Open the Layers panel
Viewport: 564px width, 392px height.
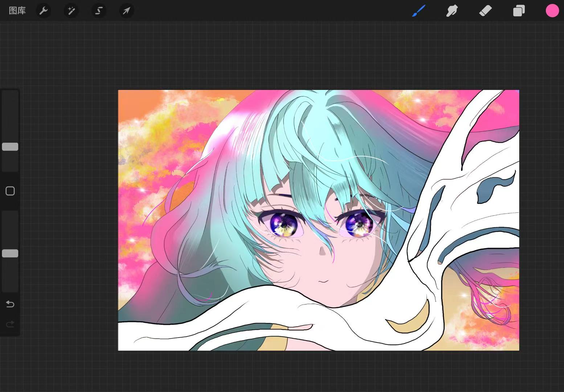point(519,11)
